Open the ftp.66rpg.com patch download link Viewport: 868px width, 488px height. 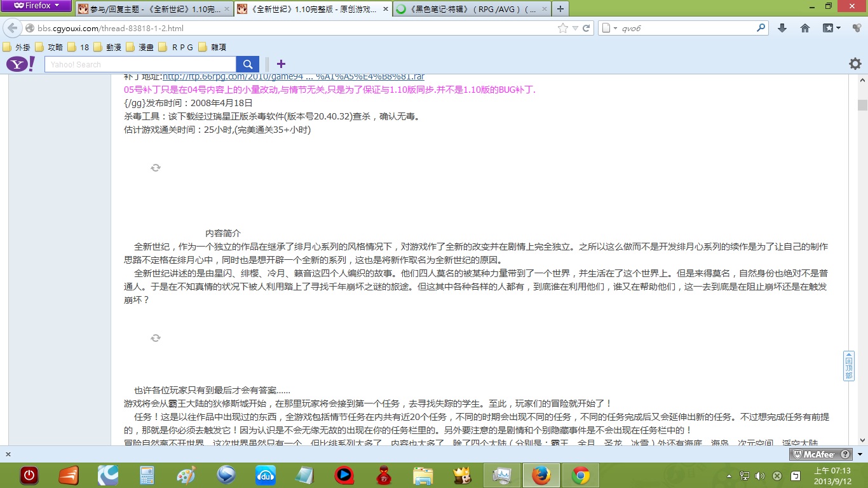tap(294, 76)
